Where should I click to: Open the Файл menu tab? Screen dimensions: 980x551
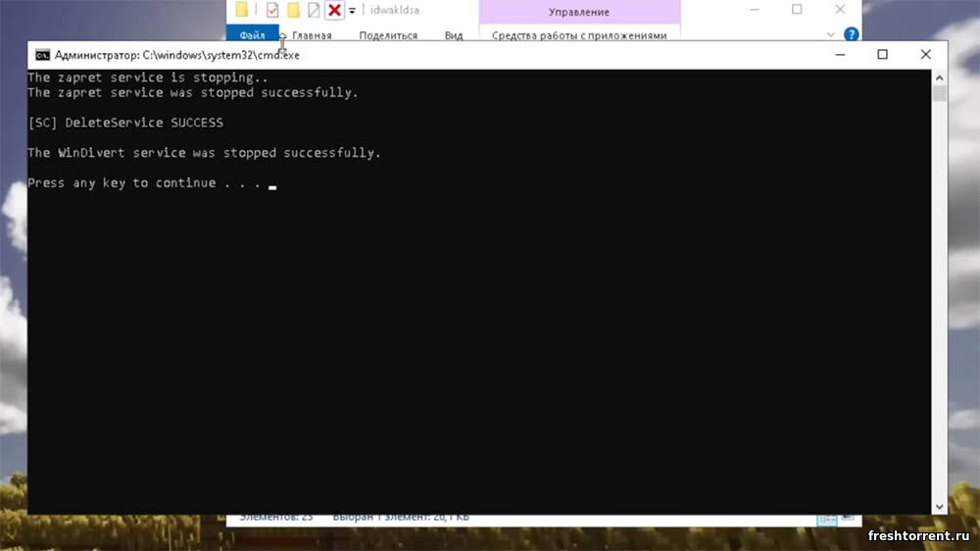pos(252,35)
